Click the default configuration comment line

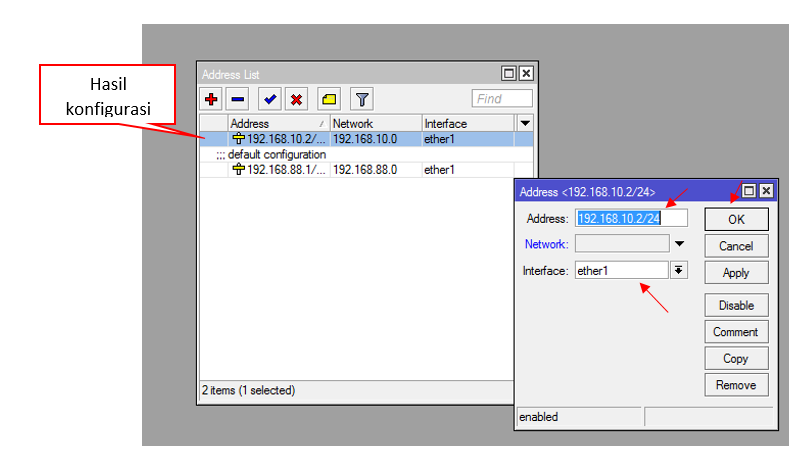point(271,154)
